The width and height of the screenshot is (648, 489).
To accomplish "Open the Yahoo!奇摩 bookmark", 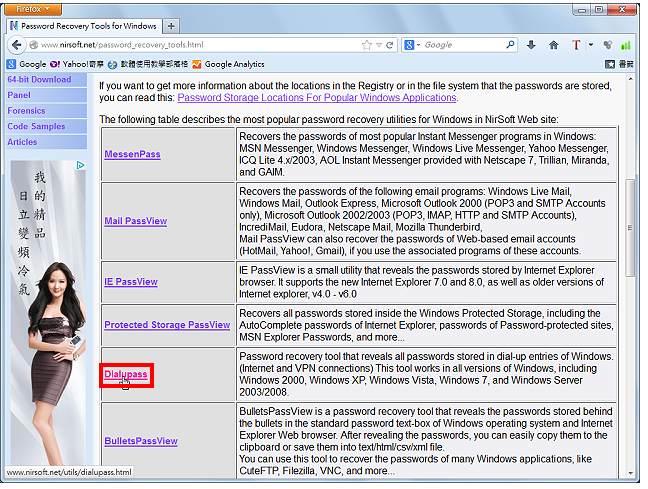I will (x=76, y=64).
